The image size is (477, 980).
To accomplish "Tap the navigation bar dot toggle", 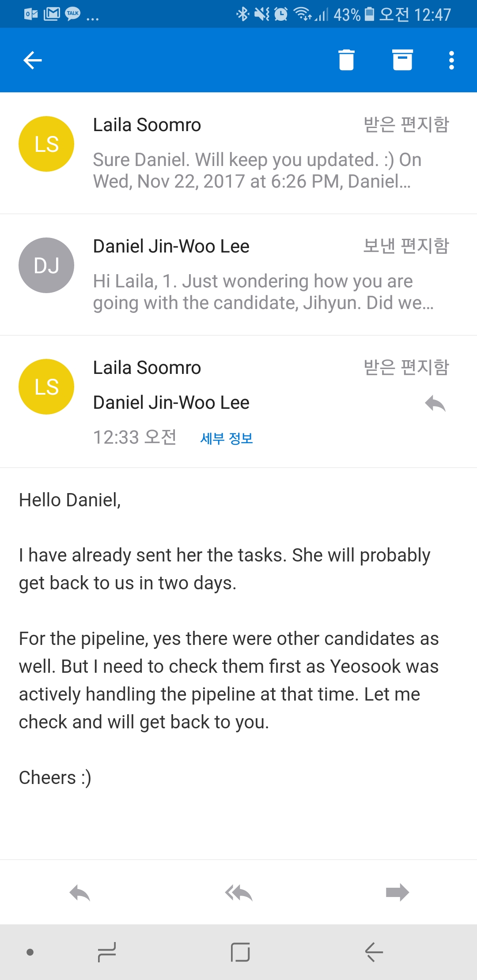I will point(30,952).
